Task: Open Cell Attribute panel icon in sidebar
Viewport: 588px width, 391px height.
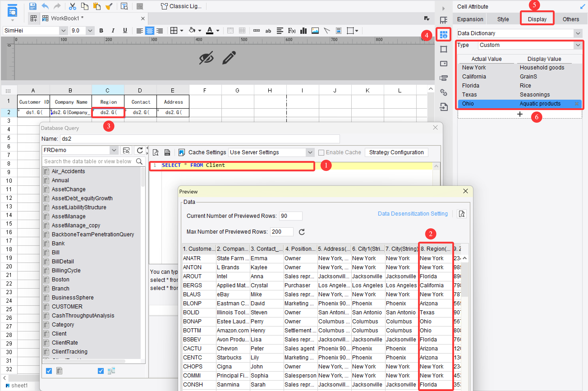Action: (443, 34)
